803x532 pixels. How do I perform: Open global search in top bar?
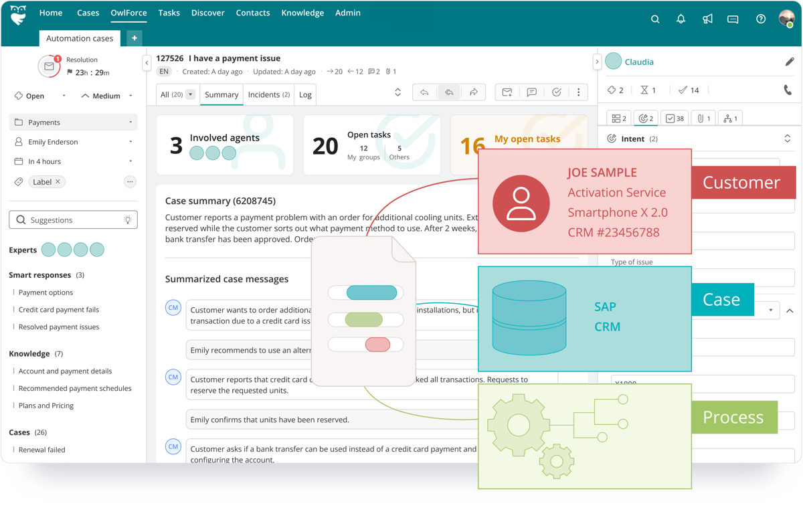tap(655, 19)
